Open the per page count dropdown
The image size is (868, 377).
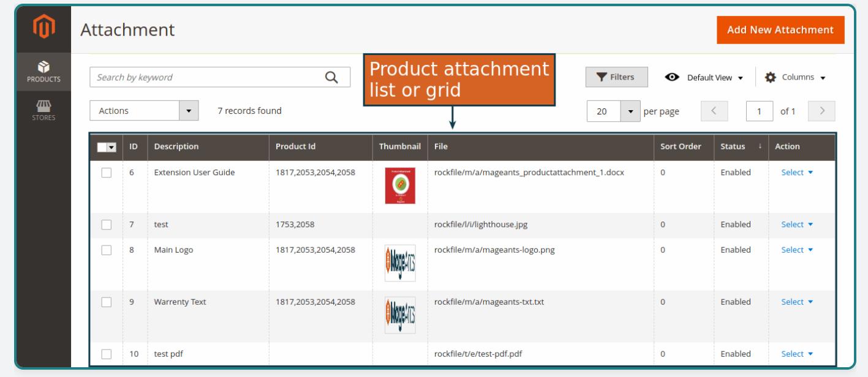point(629,111)
